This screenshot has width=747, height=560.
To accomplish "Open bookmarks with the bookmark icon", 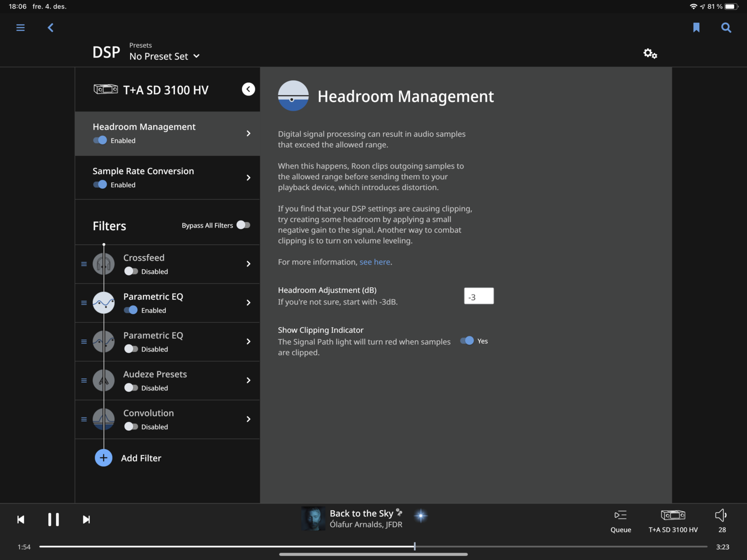I will coord(696,27).
